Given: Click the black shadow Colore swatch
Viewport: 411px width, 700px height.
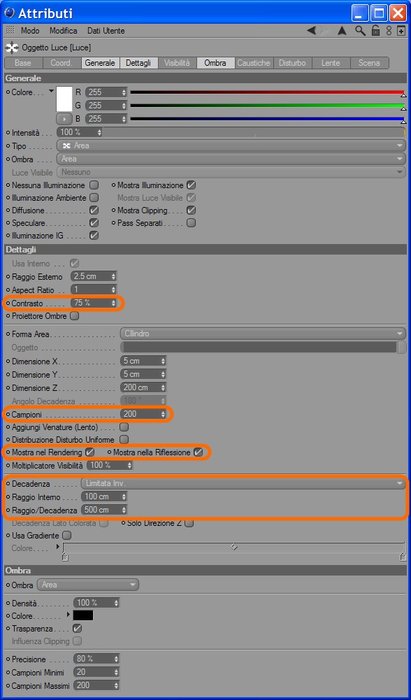Looking at the screenshot, I should click(83, 616).
